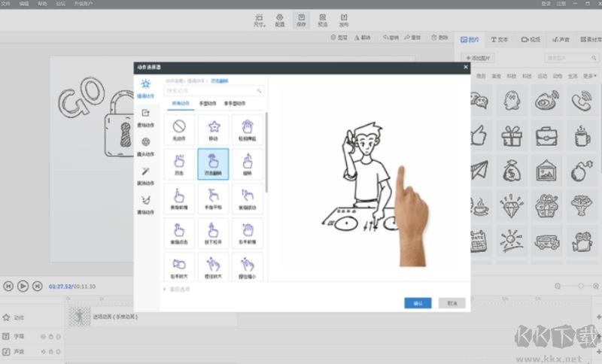The height and width of the screenshot is (364, 602).
Task: Open the emphasis actions sparkle category
Action: click(x=145, y=88)
